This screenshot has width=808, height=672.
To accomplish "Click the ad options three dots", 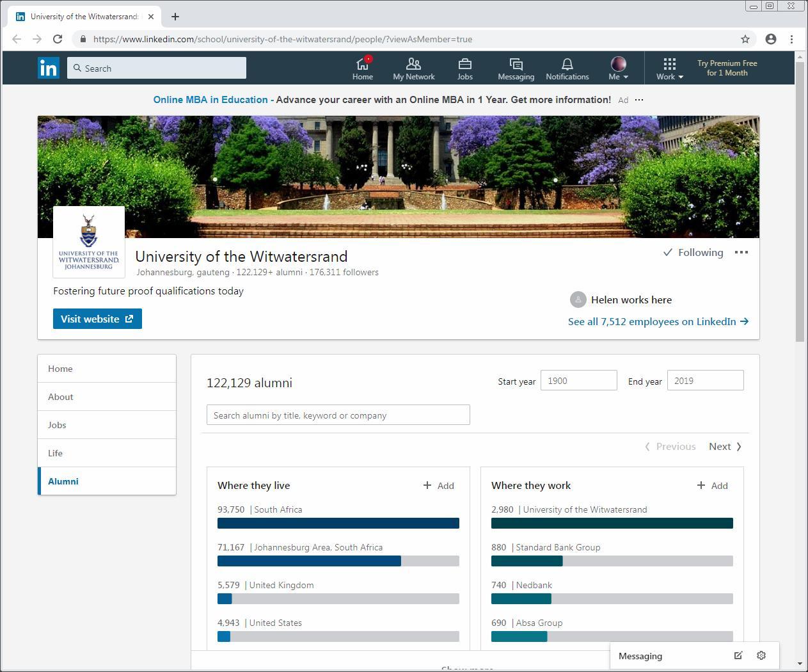I will coord(639,100).
